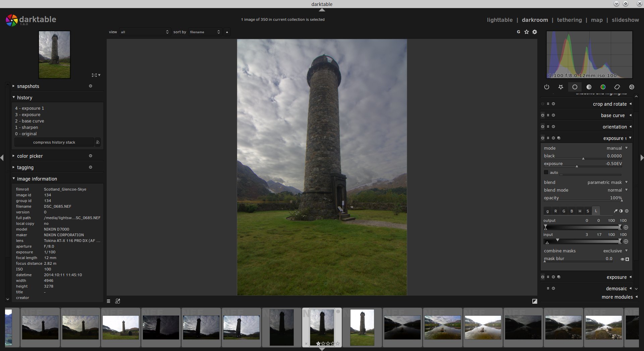644x351 pixels.
Task: Open quick presets menu below image
Action: (108, 301)
